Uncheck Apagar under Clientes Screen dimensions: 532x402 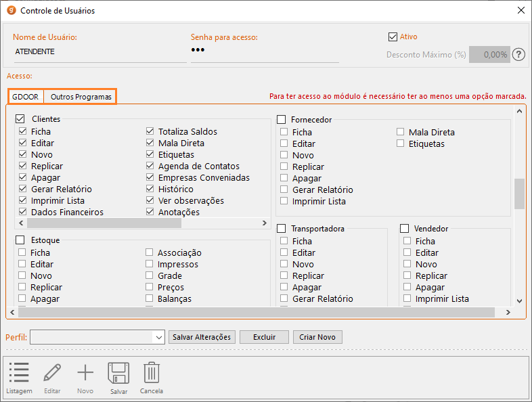click(23, 177)
